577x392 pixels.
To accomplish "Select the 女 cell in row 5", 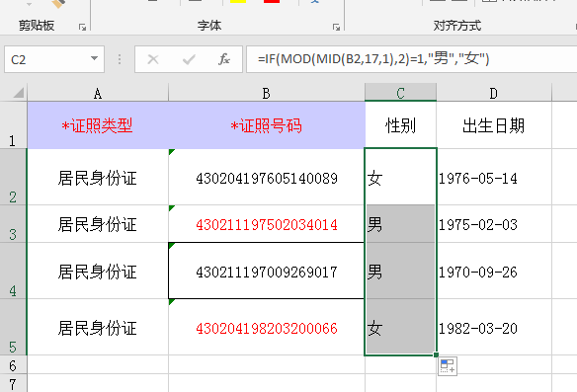I will [x=400, y=327].
